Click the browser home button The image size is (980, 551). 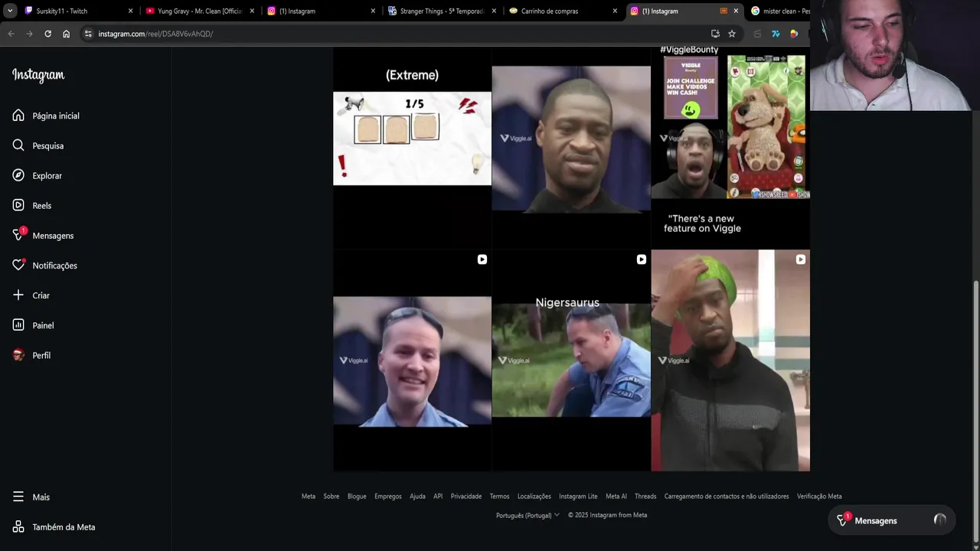66,34
